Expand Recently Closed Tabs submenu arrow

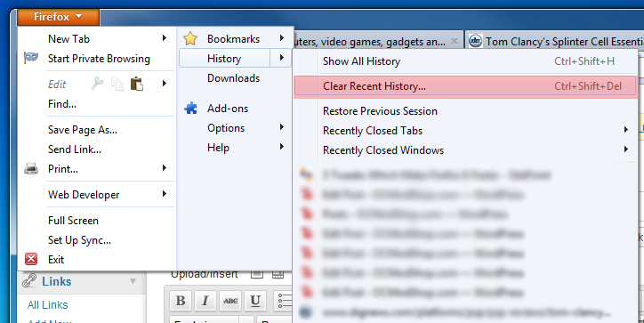626,130
